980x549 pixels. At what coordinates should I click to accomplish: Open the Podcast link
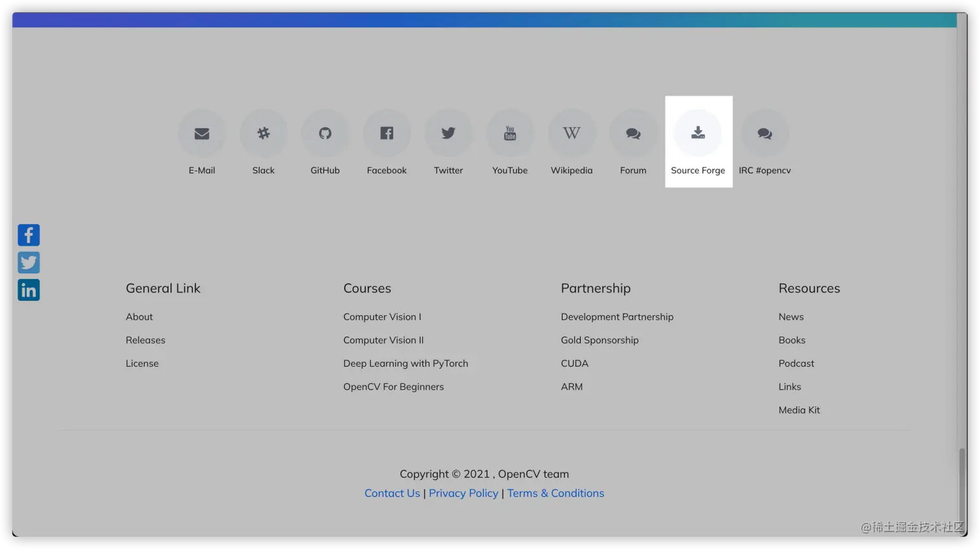(796, 364)
